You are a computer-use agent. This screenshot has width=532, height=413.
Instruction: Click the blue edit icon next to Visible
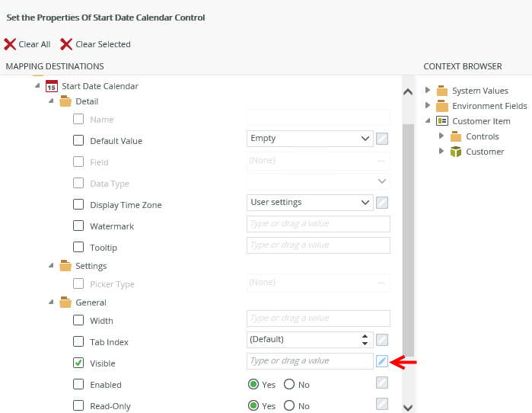(382, 361)
